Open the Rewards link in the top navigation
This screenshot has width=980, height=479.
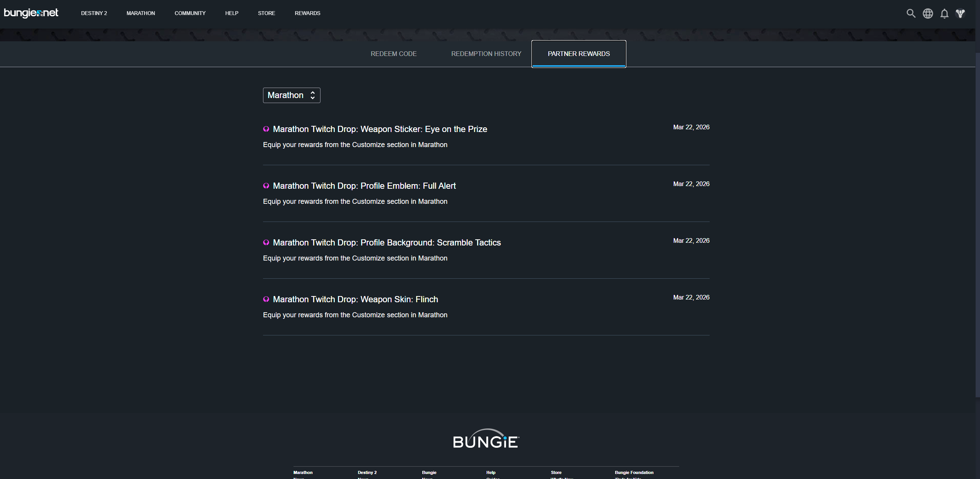[x=307, y=13]
